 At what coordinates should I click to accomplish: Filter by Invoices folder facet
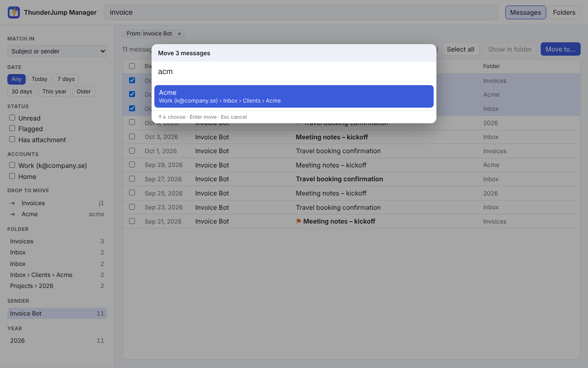(57, 241)
